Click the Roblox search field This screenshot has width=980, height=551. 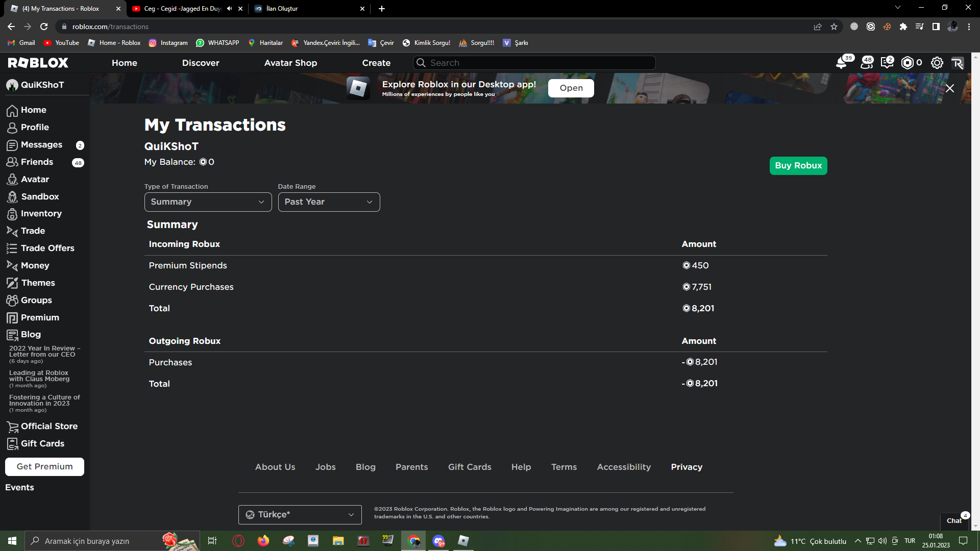[534, 63]
